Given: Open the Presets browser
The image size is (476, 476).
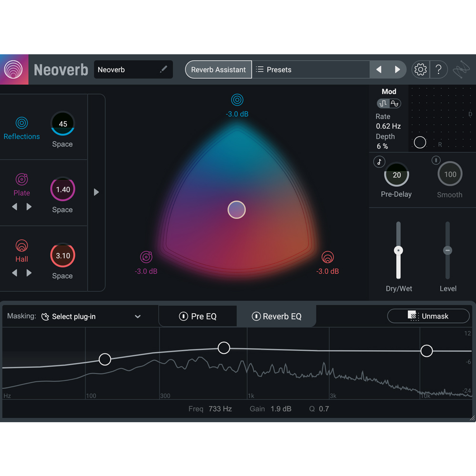Looking at the screenshot, I should pos(311,69).
